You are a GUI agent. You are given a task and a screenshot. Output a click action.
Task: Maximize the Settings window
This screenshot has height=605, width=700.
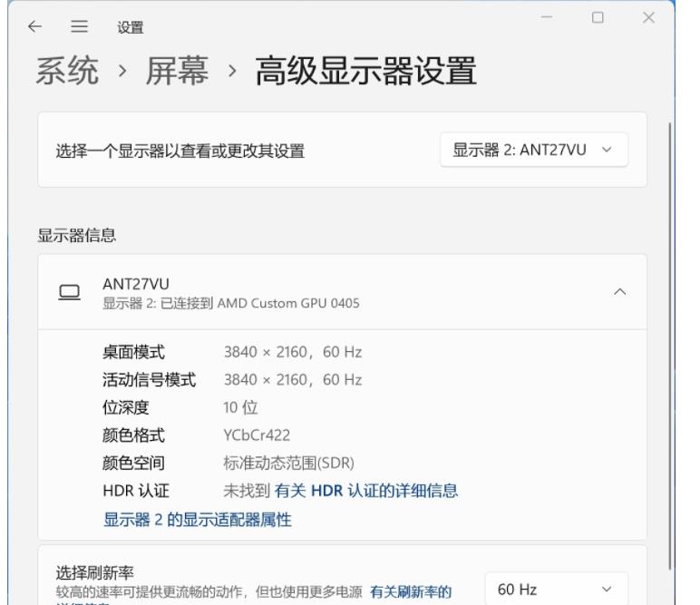click(598, 19)
